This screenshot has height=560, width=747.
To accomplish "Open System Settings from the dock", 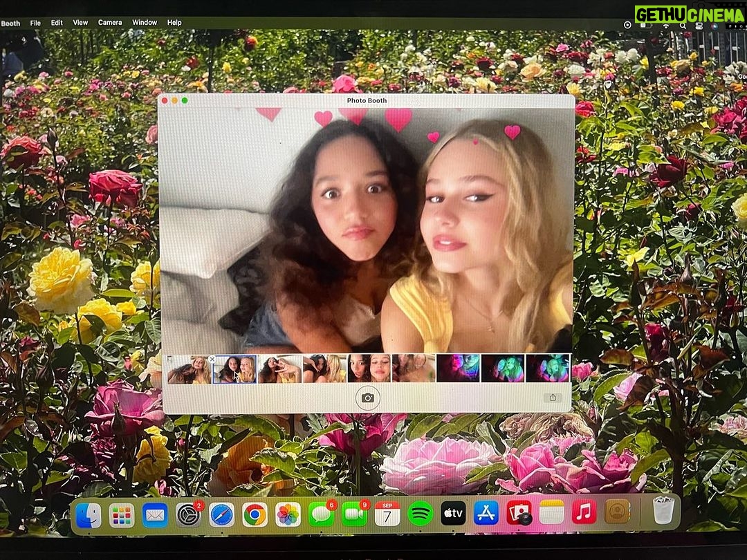I will (188, 514).
